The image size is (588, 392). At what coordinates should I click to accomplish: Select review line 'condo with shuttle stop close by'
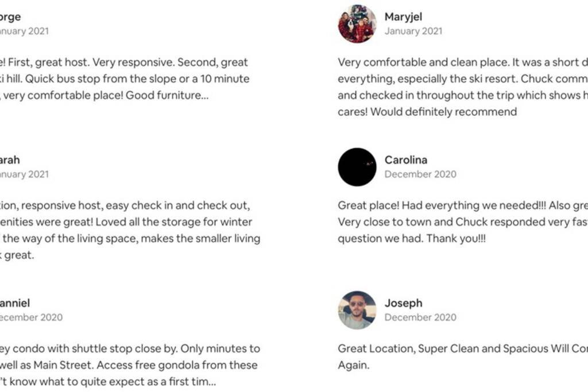[x=130, y=348]
